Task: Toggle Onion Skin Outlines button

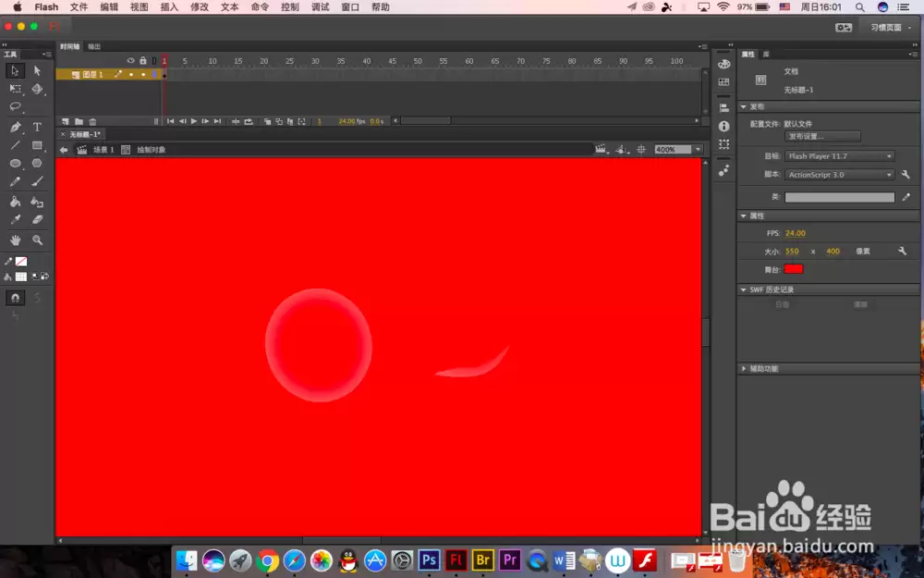Action: (x=279, y=121)
